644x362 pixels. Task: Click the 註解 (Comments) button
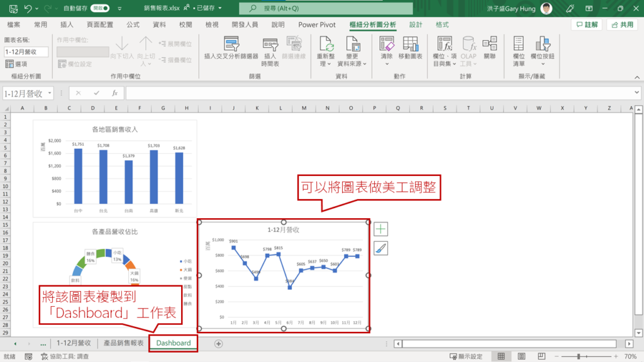tap(587, 25)
